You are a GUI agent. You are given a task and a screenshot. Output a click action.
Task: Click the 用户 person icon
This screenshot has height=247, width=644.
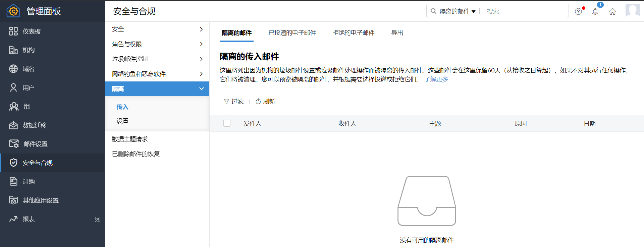pyautogui.click(x=13, y=87)
